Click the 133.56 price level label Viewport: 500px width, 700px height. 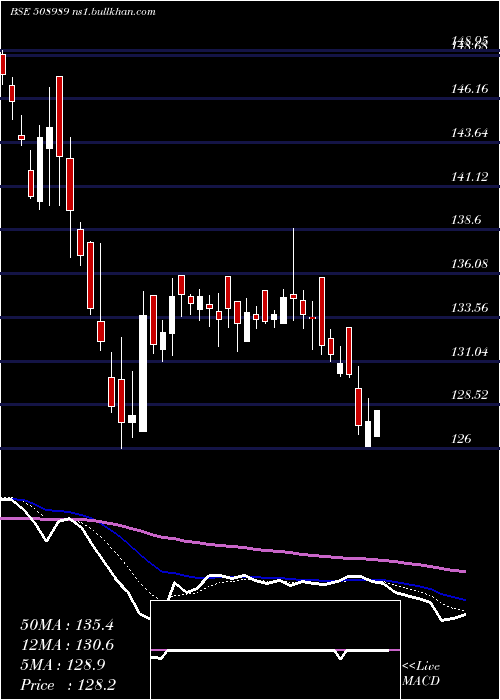click(468, 308)
